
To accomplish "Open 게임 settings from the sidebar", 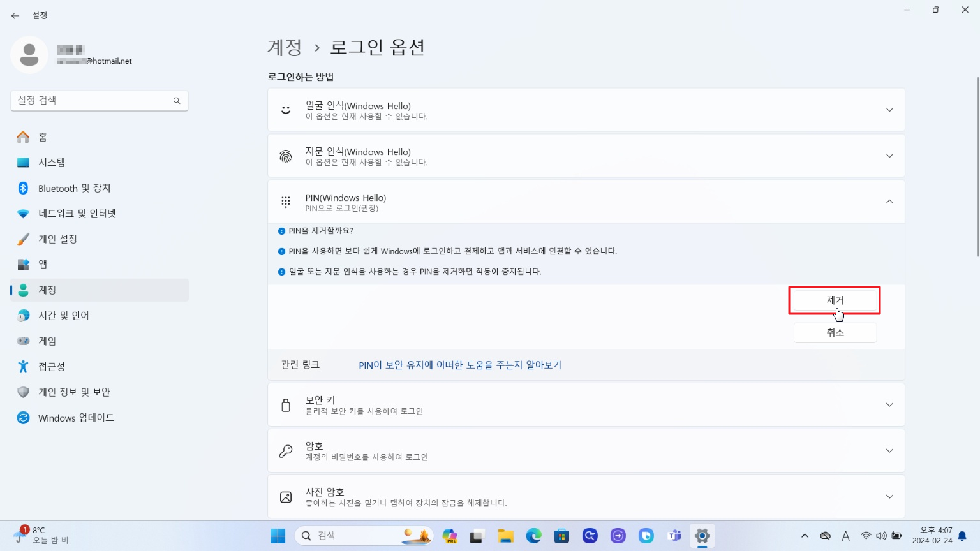I will click(x=47, y=341).
